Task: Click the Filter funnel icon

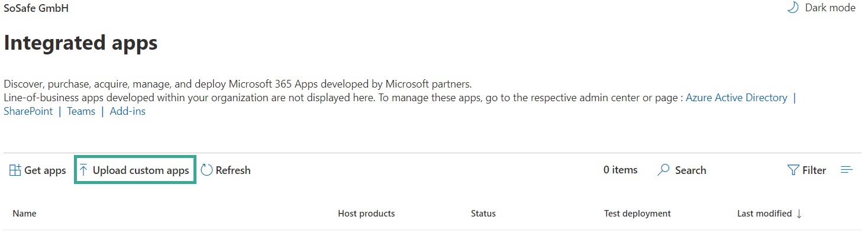Action: pos(793,170)
